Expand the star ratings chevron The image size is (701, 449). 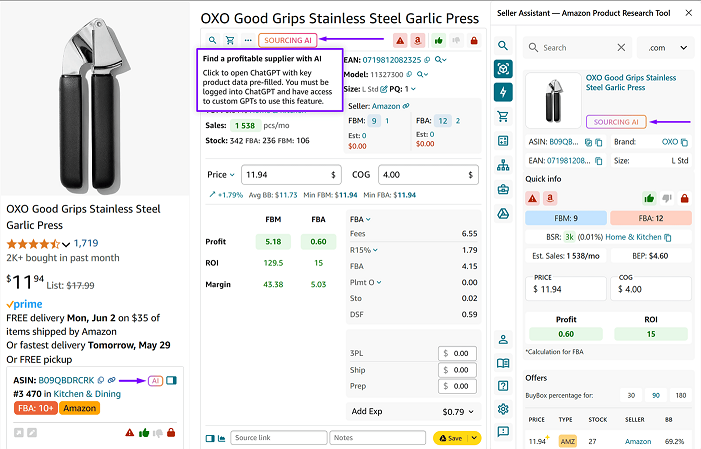click(66, 244)
